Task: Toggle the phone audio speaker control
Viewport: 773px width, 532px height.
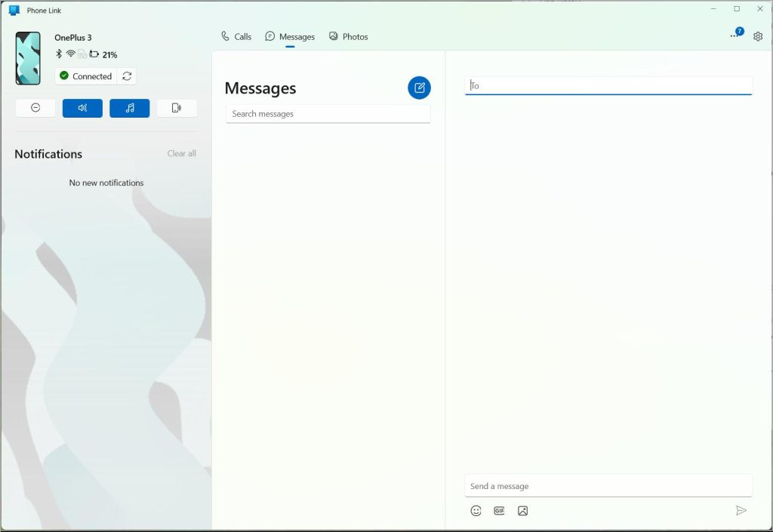Action: coord(82,108)
